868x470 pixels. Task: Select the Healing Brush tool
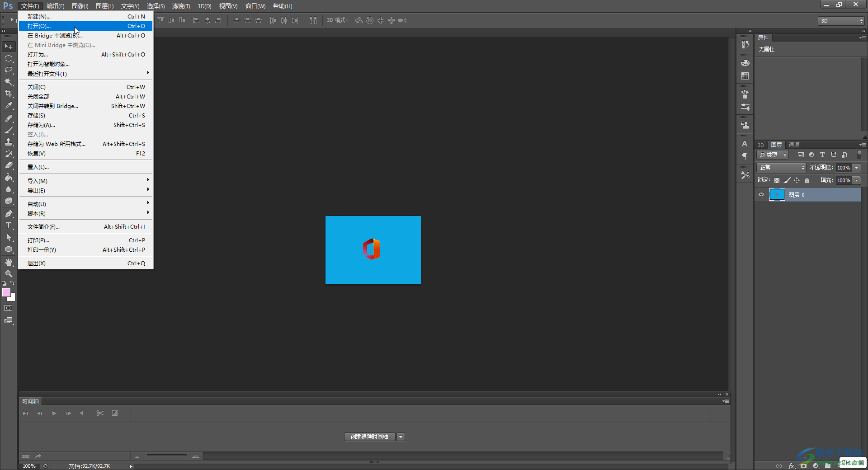pyautogui.click(x=9, y=118)
